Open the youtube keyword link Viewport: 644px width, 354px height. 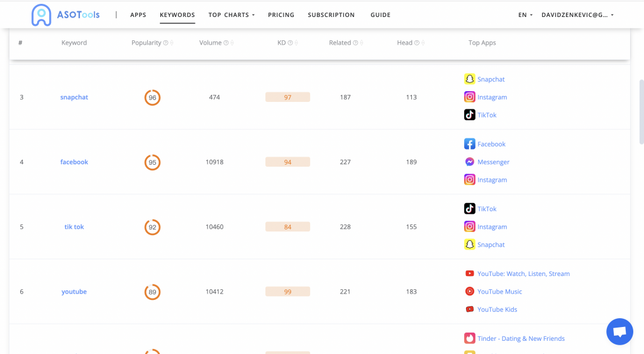(74, 292)
